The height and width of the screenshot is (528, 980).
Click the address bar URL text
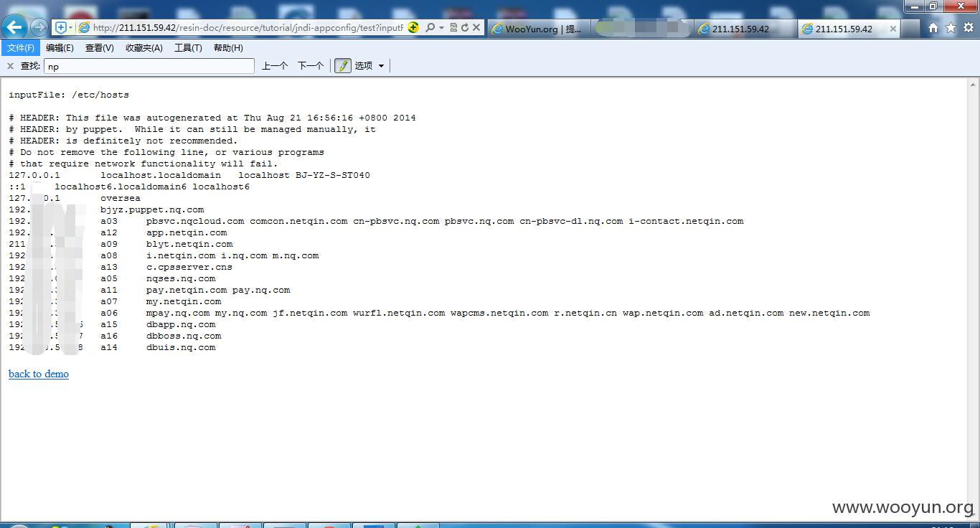(x=248, y=27)
